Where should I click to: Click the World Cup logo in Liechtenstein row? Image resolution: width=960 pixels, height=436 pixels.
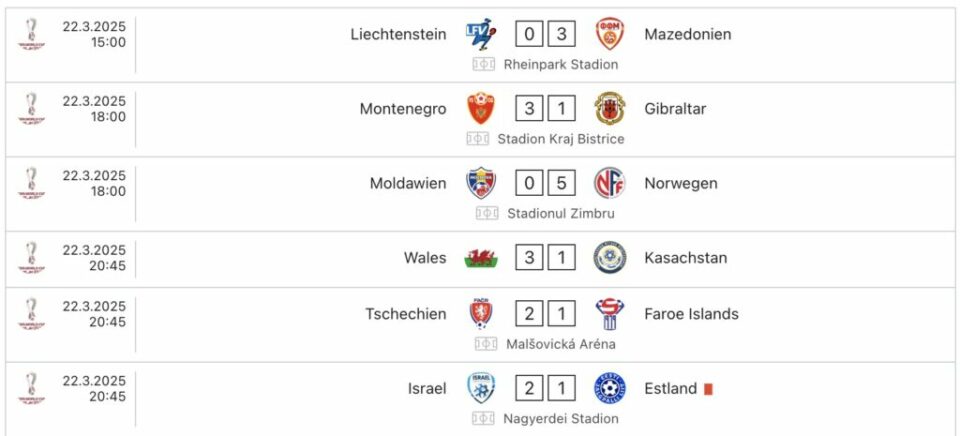tap(31, 34)
